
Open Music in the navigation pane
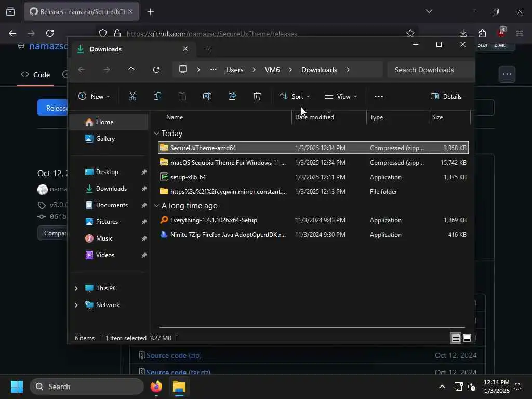[x=109, y=238]
